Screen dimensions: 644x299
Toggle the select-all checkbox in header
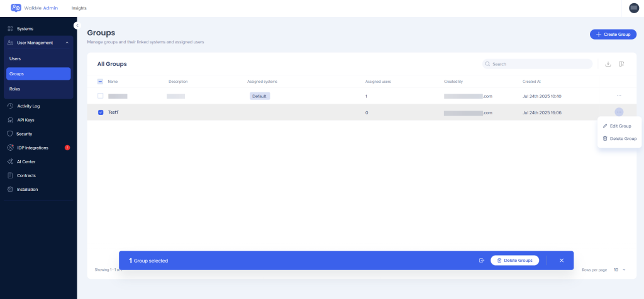pos(101,81)
